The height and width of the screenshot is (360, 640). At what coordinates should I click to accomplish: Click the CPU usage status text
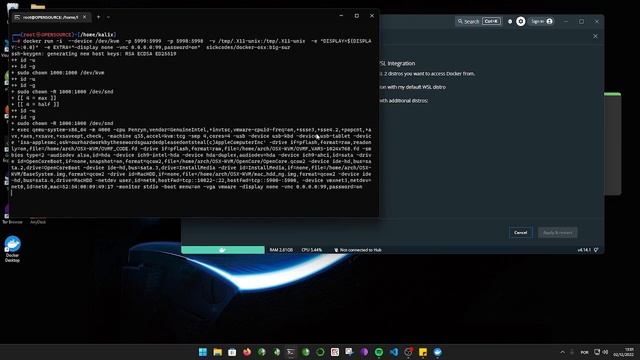tap(311, 250)
